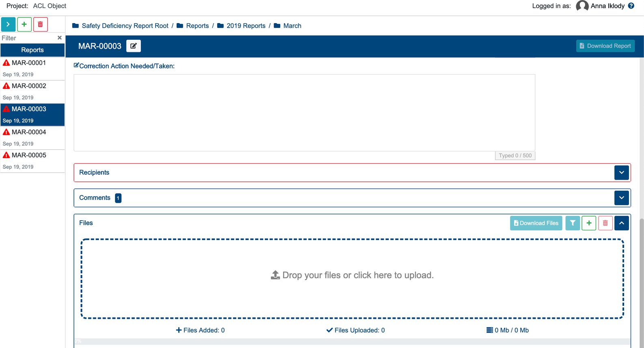Image resolution: width=644 pixels, height=348 pixels.
Task: Select the highlighted MAR-00003 report
Action: [32, 115]
